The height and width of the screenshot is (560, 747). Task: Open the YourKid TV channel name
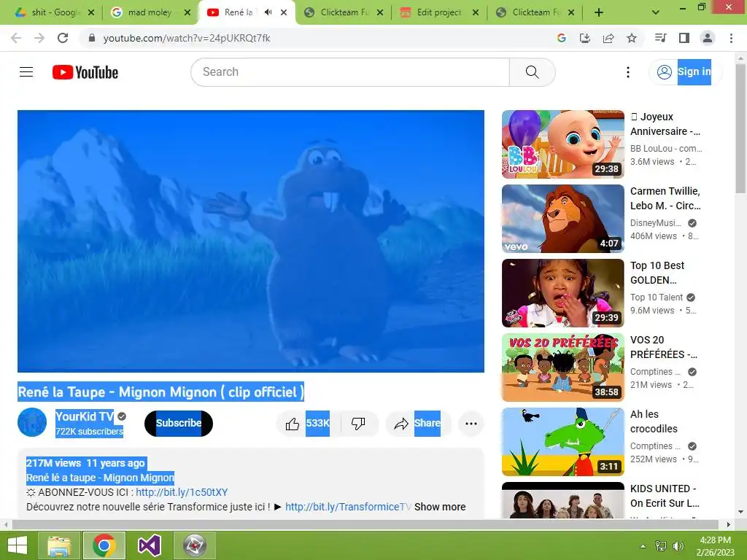point(85,416)
